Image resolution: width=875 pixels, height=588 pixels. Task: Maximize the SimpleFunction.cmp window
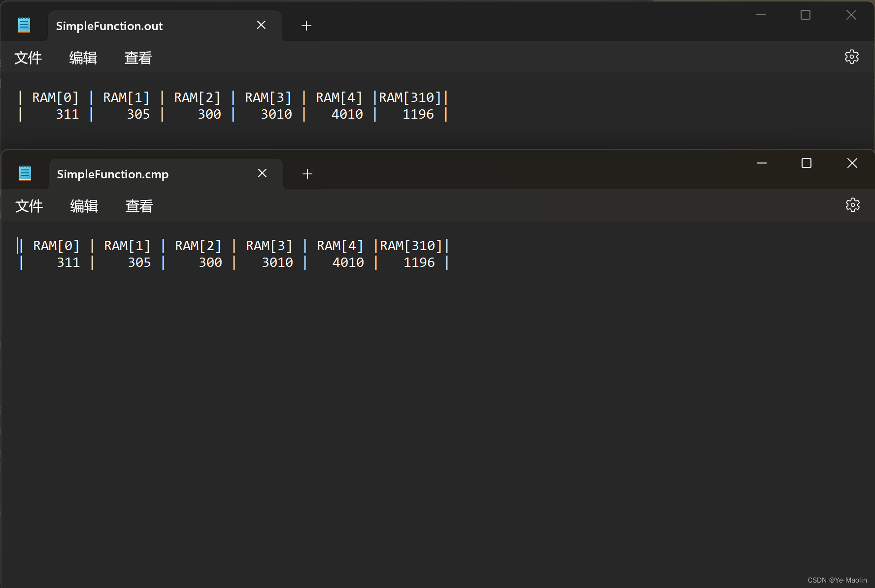click(x=806, y=163)
